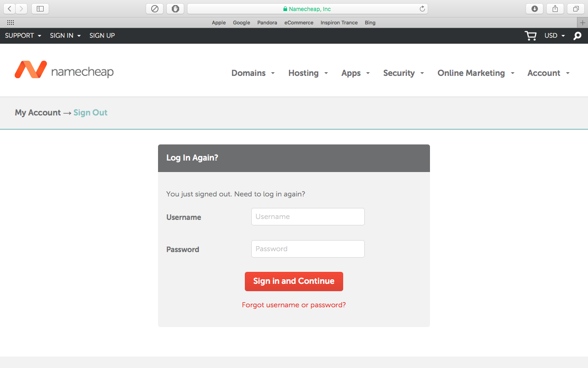
Task: Open the Inspiron Trance bookmark
Action: tap(339, 23)
